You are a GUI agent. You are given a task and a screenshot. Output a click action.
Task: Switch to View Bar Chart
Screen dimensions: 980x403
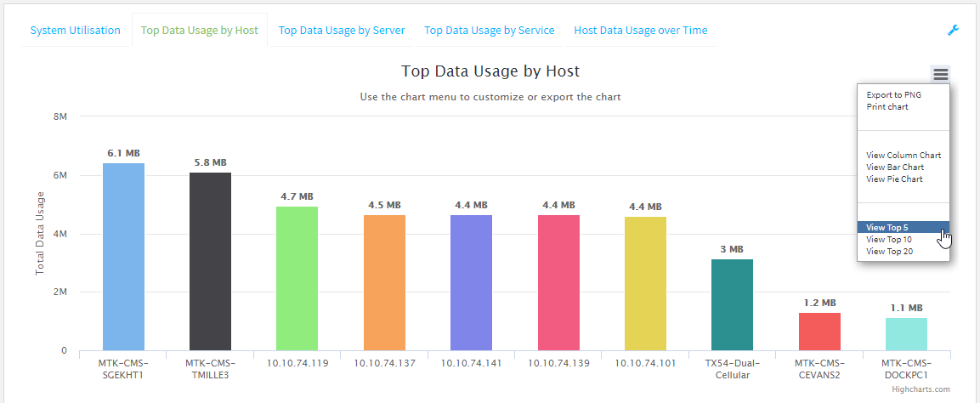(895, 167)
